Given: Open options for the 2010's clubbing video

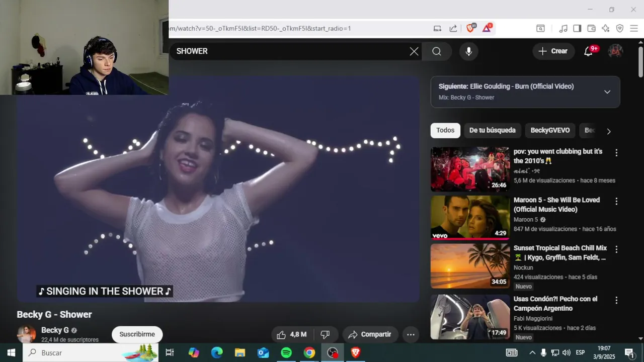Looking at the screenshot, I should pyautogui.click(x=616, y=152).
